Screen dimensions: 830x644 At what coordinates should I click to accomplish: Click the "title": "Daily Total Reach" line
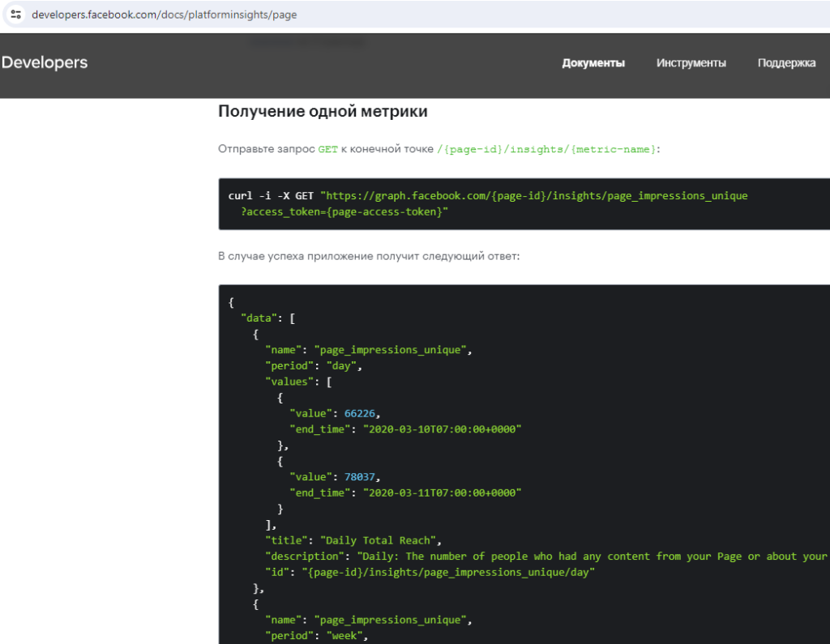[x=353, y=540]
